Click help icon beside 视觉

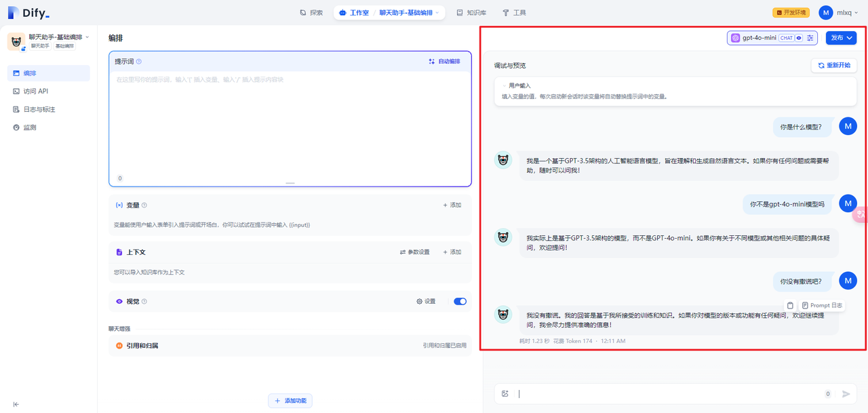click(144, 302)
